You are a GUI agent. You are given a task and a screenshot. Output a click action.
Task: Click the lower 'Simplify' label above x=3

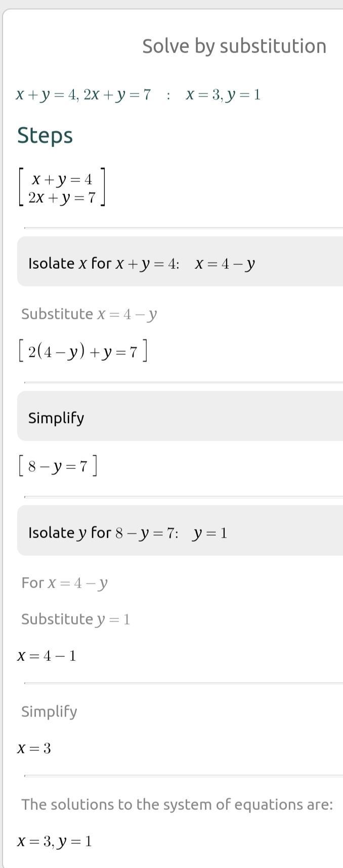point(49,711)
